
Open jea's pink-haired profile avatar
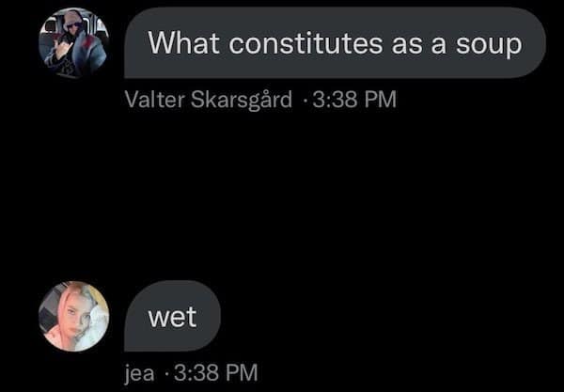[73, 317]
